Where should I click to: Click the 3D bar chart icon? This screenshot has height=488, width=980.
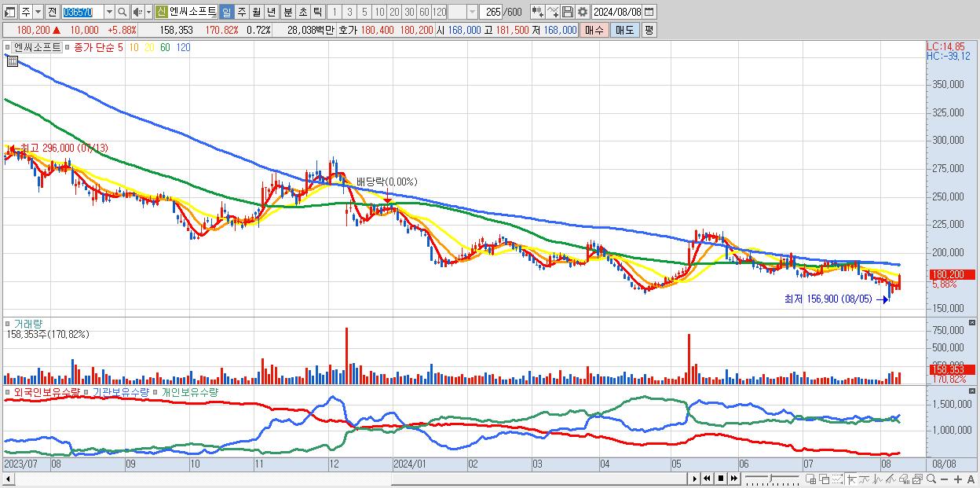pyautogui.click(x=904, y=479)
